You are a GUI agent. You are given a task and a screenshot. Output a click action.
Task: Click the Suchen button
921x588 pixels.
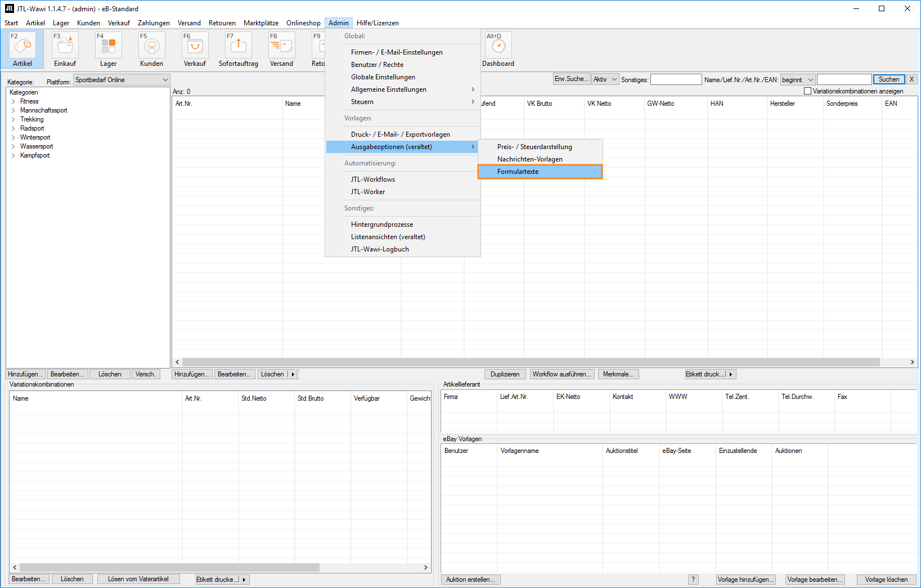point(888,79)
